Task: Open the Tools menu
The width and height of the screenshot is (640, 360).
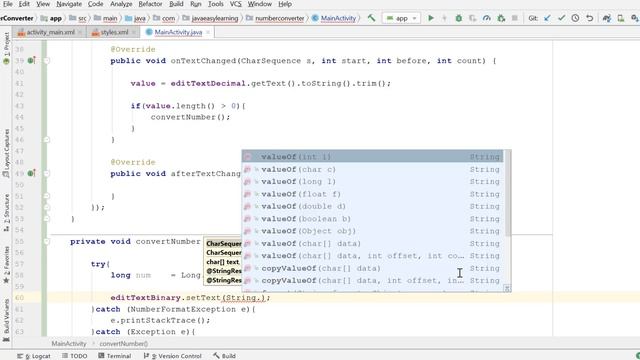Action: click(216, 4)
